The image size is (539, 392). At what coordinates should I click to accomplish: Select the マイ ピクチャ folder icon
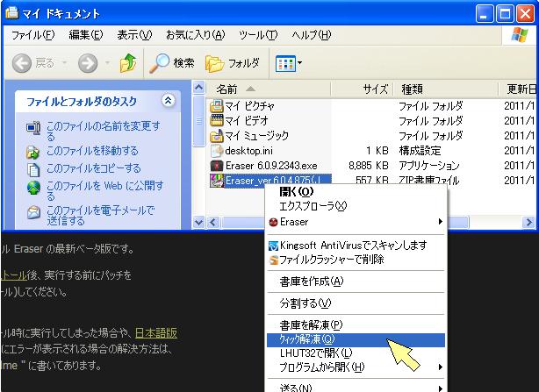point(217,106)
